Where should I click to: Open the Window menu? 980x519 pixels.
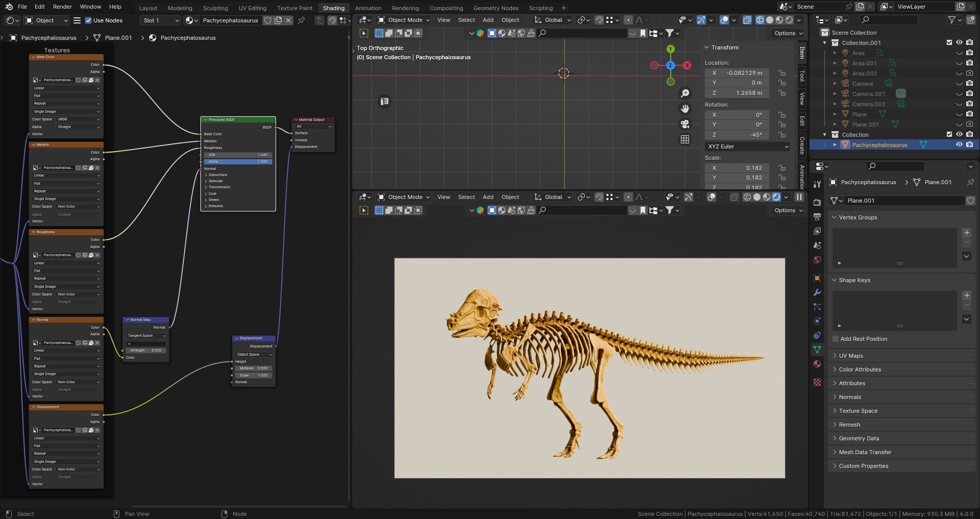click(90, 7)
